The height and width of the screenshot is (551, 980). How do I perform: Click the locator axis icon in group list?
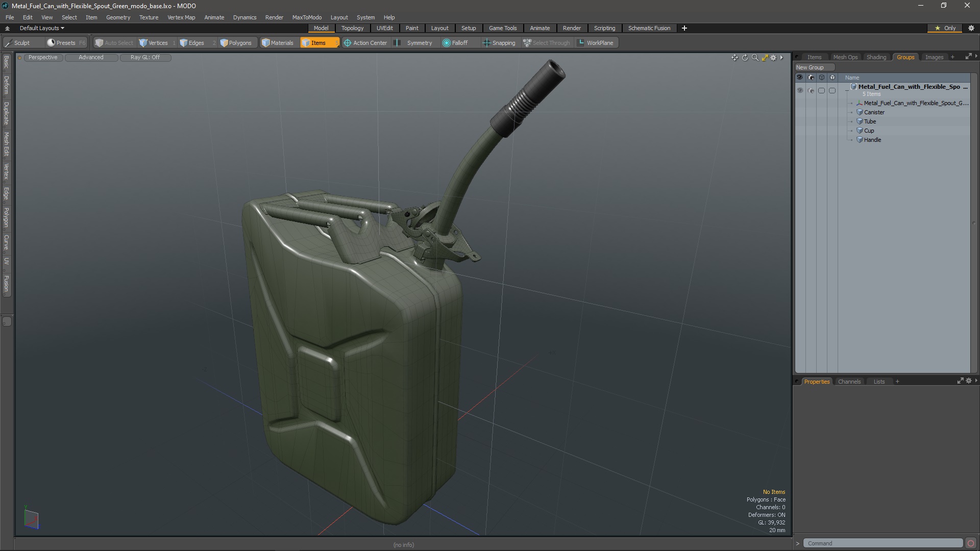click(860, 103)
